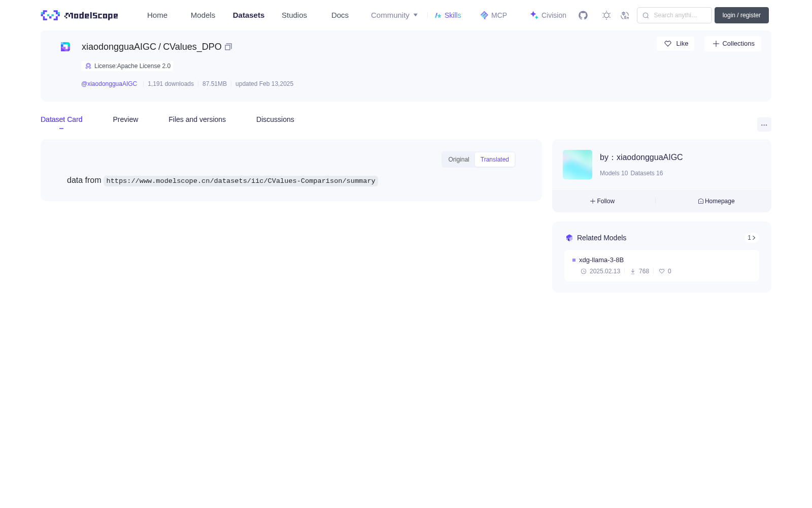The image size is (812, 508).
Task: Click the plus icon on Collections
Action: coord(716,44)
